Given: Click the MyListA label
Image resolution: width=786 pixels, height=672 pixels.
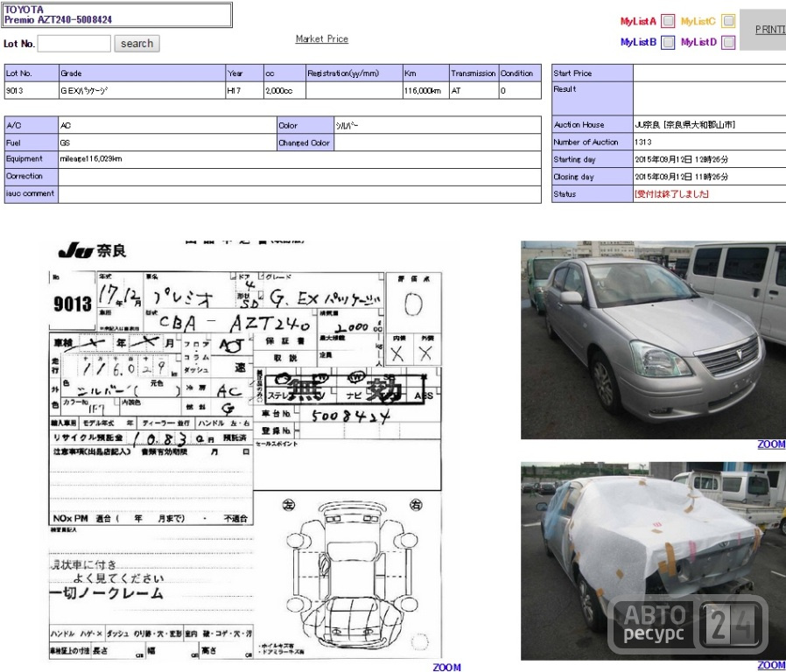Looking at the screenshot, I should (638, 21).
